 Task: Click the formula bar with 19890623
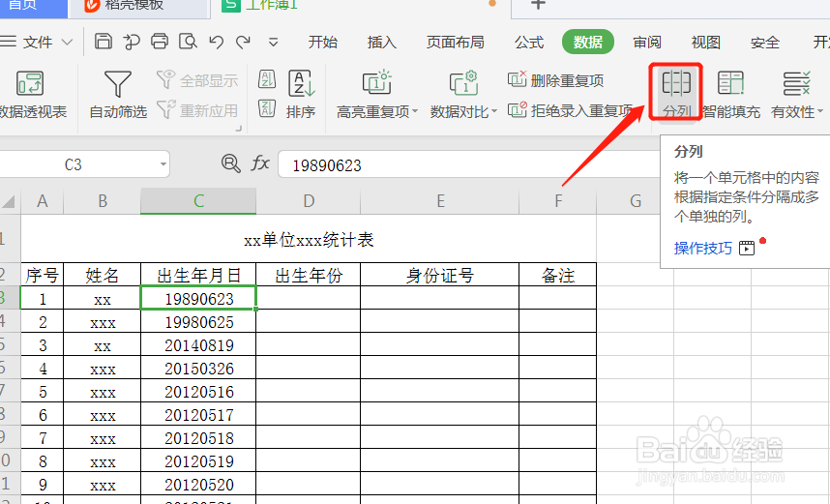pos(468,164)
